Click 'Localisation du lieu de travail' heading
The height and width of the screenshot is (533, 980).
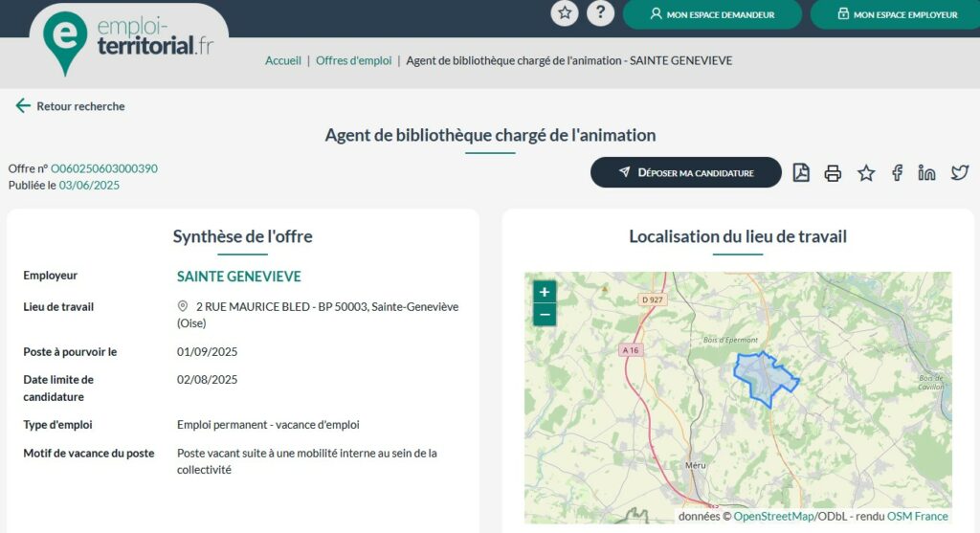click(738, 236)
